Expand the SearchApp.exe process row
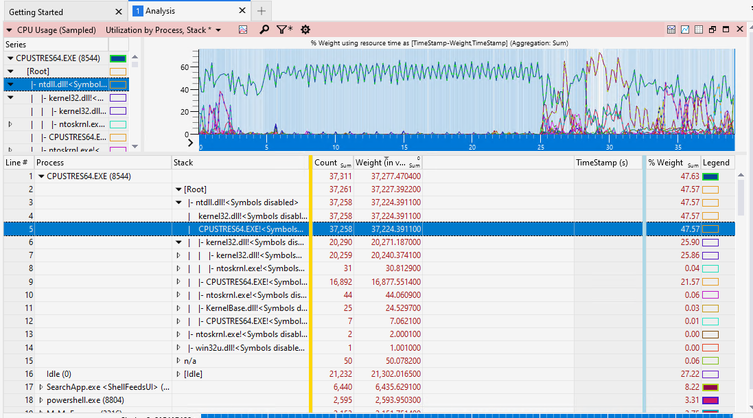Screen dimensions: 753x418 pyautogui.click(x=41, y=387)
